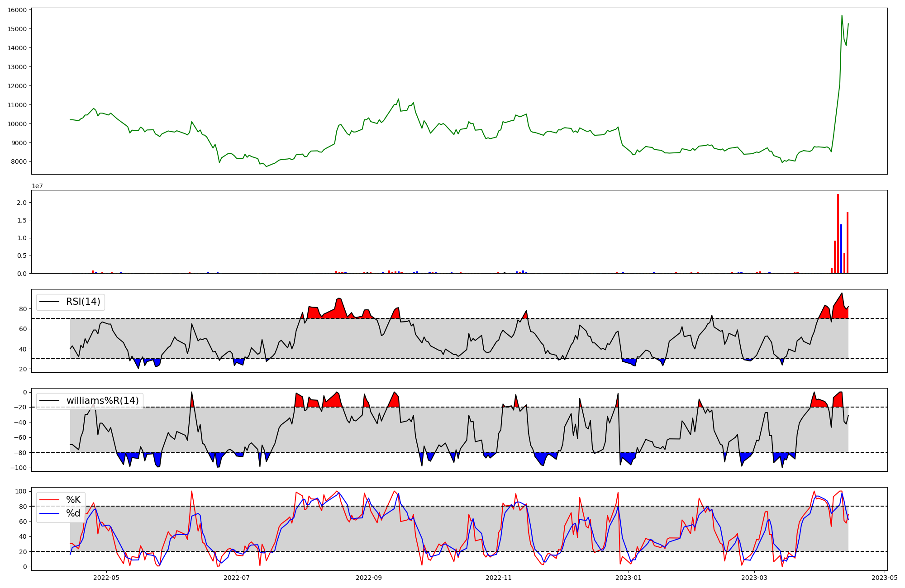Click the 8000 price axis tick label
905x588 pixels.
tap(19, 162)
